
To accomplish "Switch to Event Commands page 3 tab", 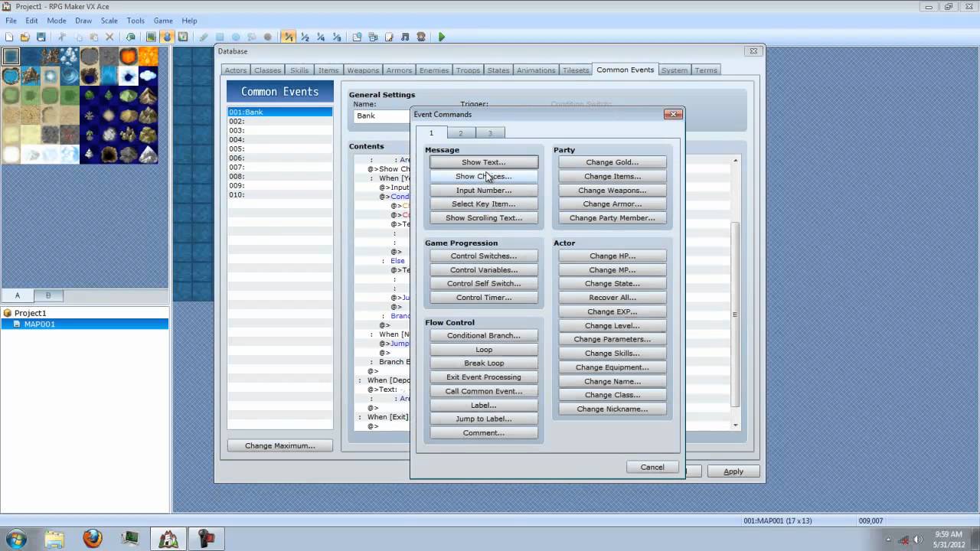I will (490, 133).
